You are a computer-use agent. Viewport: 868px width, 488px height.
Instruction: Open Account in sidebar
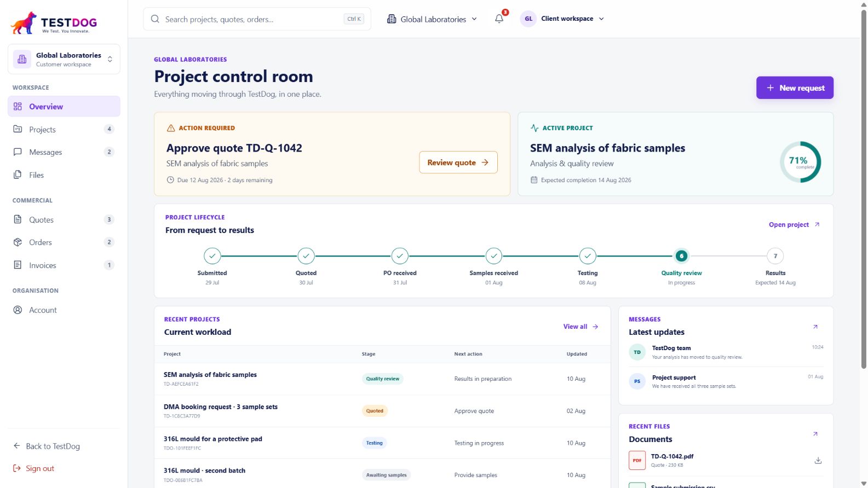[x=64, y=310]
